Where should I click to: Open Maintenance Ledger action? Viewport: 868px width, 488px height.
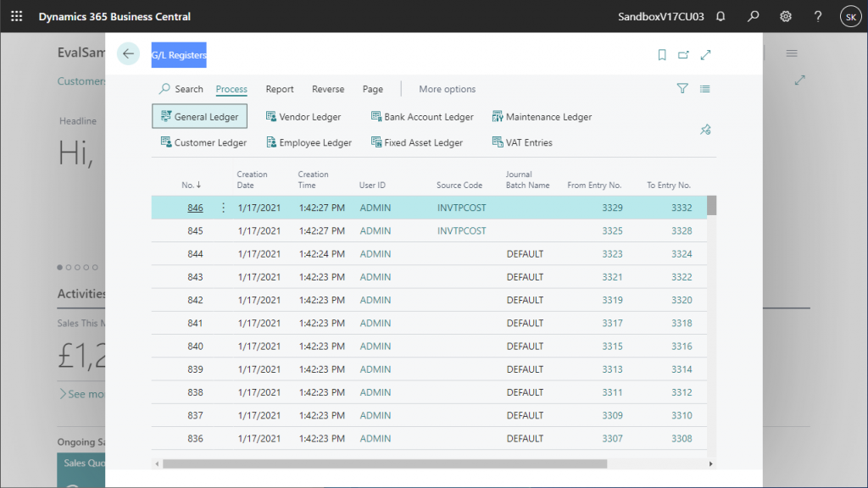[542, 116]
